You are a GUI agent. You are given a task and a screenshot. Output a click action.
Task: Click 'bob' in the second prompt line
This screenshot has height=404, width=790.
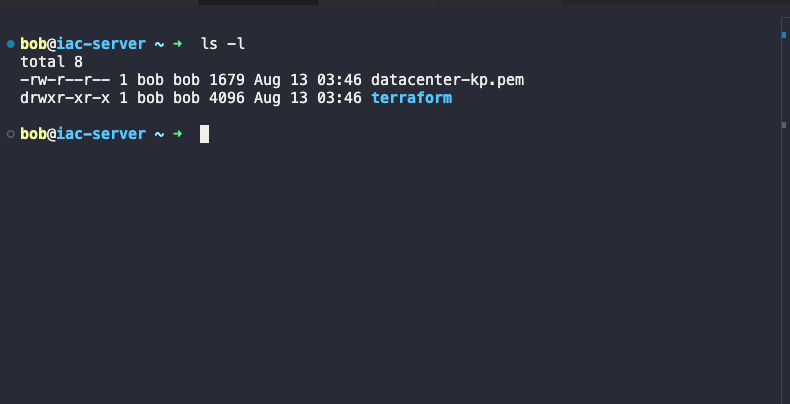point(33,134)
